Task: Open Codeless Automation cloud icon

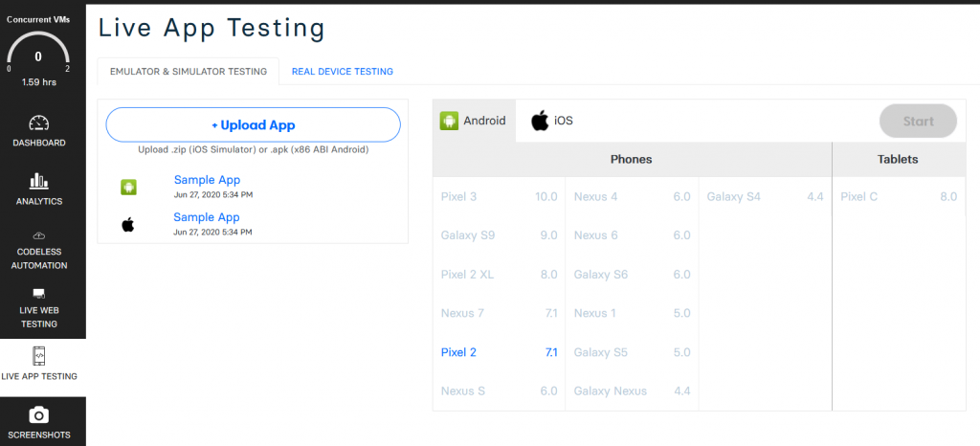Action: click(x=38, y=235)
